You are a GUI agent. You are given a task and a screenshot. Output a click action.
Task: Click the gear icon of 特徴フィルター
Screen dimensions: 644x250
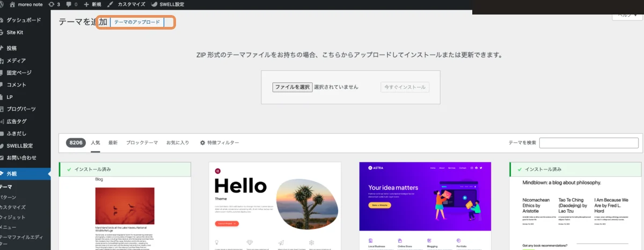pyautogui.click(x=202, y=142)
